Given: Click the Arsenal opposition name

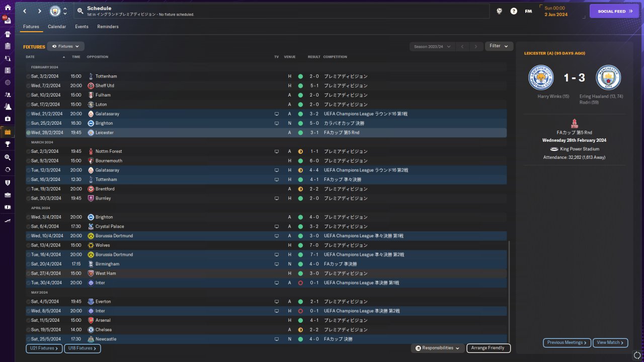Looking at the screenshot, I should point(103,320).
